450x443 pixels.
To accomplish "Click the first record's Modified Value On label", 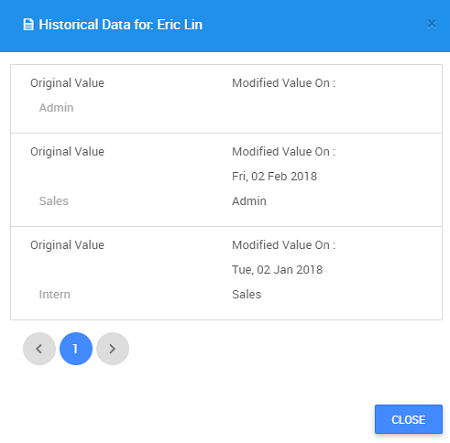I will tap(284, 83).
